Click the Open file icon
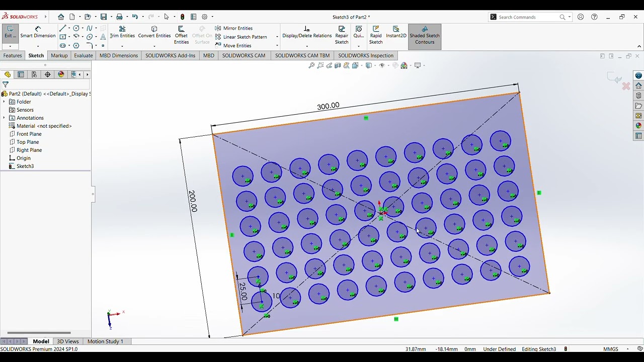 pyautogui.click(x=88, y=17)
